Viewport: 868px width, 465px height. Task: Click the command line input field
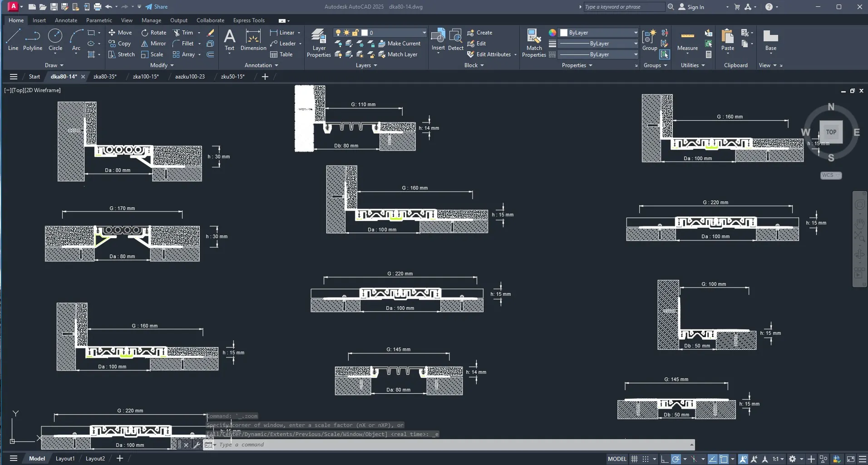(x=454, y=445)
